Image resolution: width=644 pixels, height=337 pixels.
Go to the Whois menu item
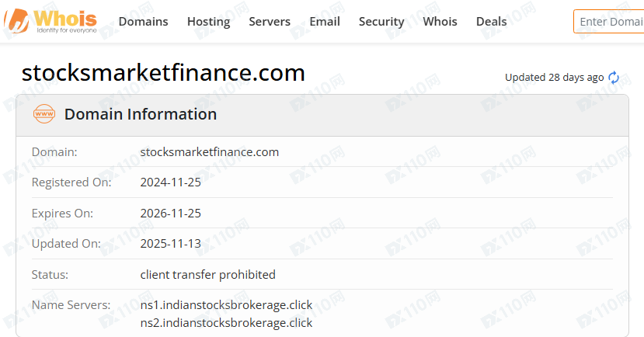tap(440, 22)
